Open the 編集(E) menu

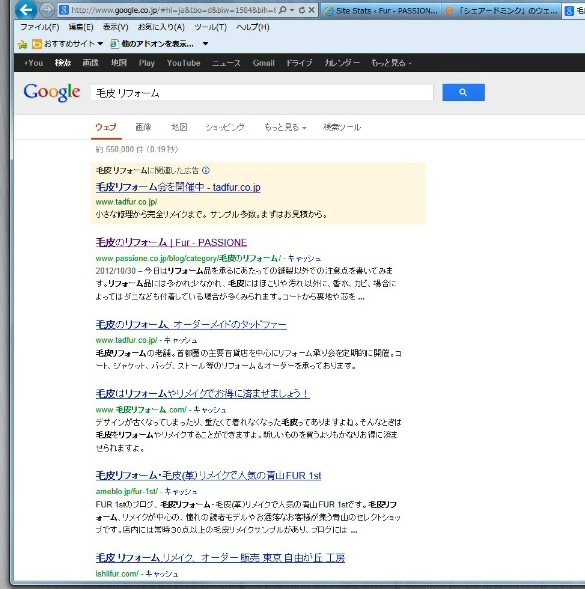[81, 27]
